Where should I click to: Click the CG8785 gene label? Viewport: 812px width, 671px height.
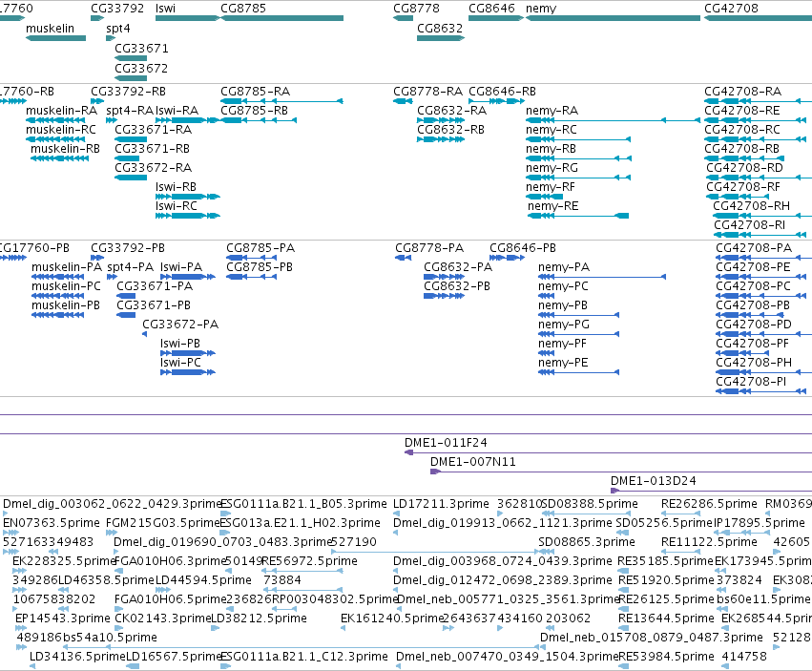tap(243, 9)
